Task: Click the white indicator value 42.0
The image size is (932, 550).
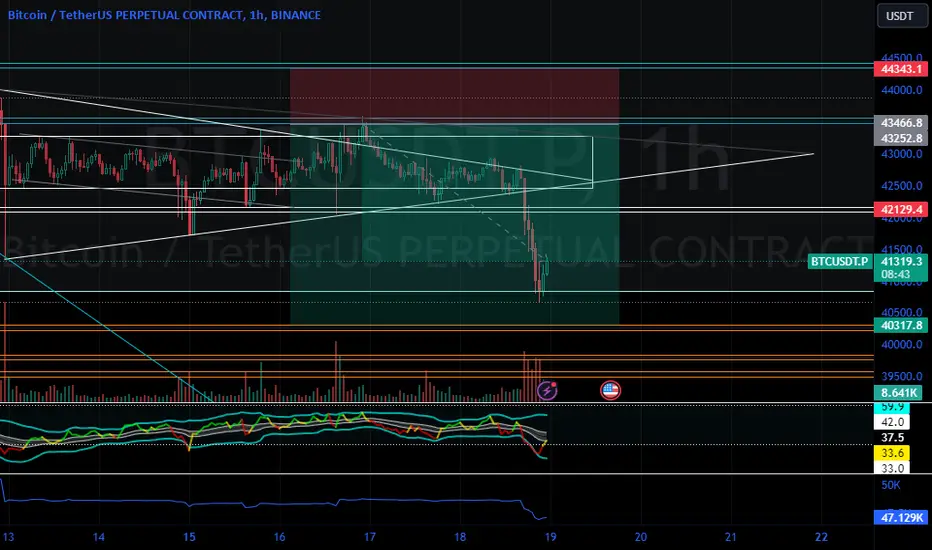Action: point(892,422)
